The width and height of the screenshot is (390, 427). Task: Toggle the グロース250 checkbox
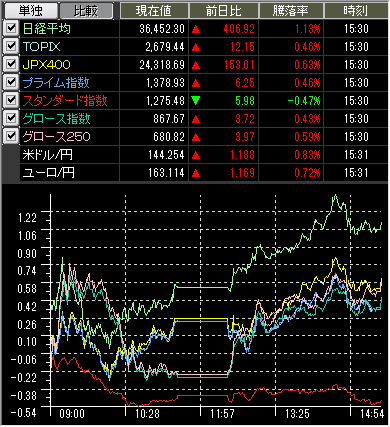[11, 136]
